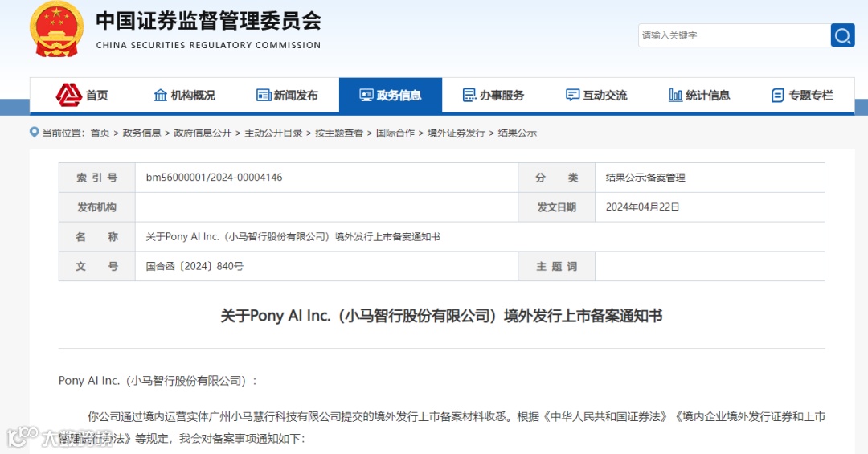Click the date 2024年04月22日

coord(643,207)
